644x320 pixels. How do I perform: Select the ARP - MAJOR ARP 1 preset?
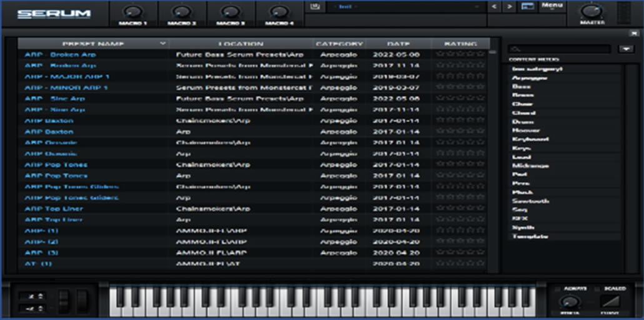(x=67, y=76)
